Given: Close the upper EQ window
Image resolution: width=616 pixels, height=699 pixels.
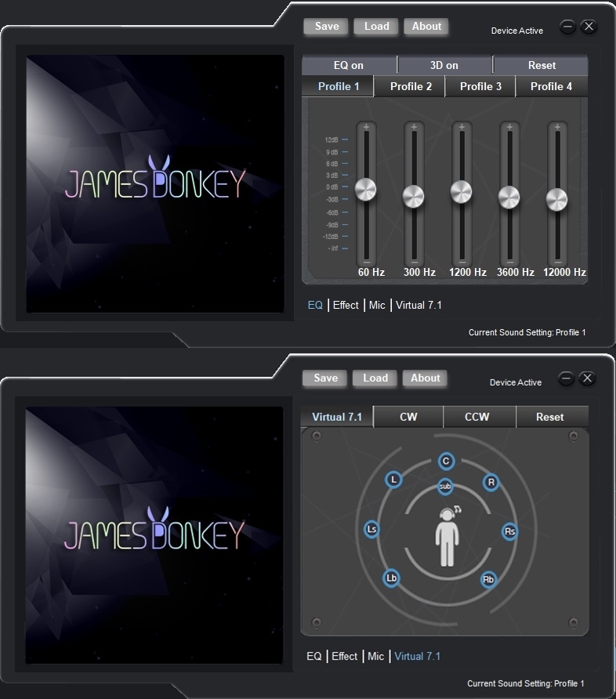Looking at the screenshot, I should [589, 27].
